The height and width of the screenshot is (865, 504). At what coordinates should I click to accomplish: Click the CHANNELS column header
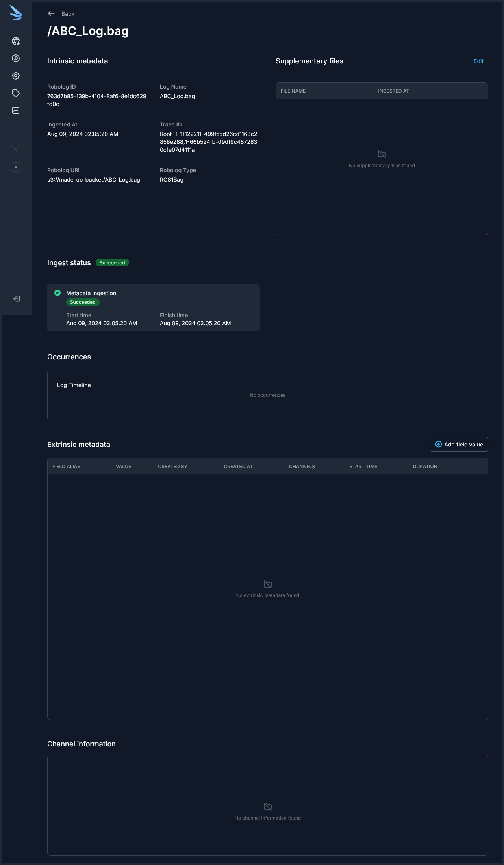[x=302, y=467]
